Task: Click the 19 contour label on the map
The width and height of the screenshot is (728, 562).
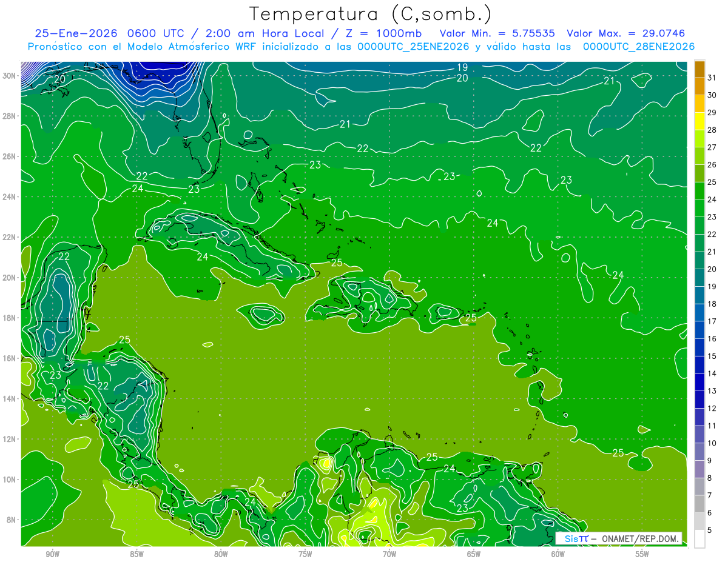Action: (x=462, y=67)
